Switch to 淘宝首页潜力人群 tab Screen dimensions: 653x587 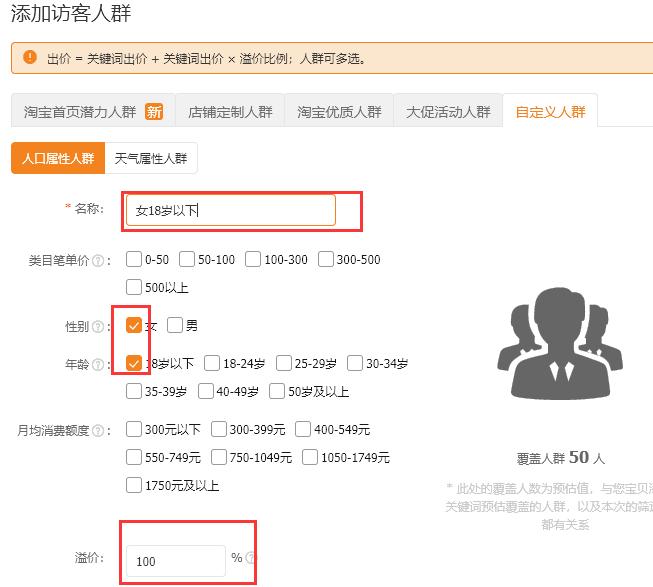[93, 111]
